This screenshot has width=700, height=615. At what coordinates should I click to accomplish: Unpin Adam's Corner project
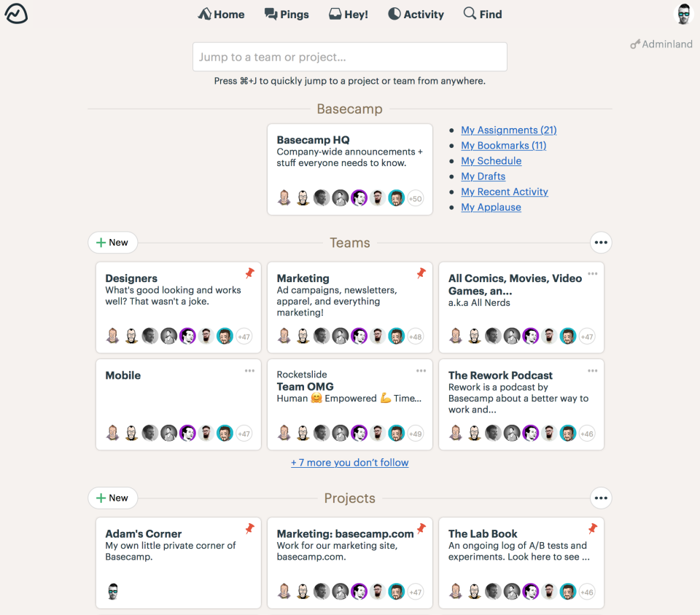pos(250,528)
